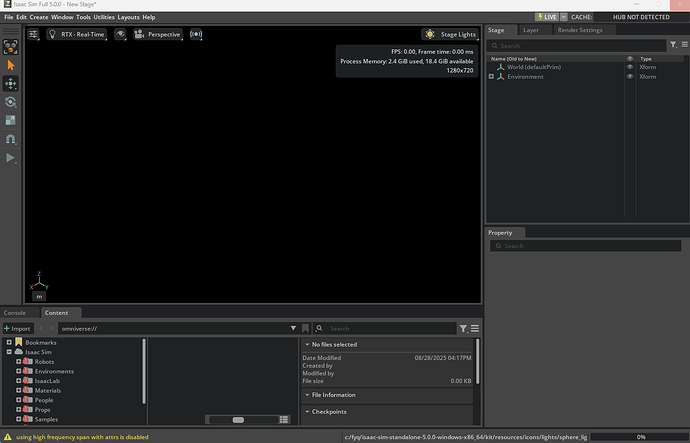Click the visibility eye column header in Stage
690x443 pixels.
630,59
